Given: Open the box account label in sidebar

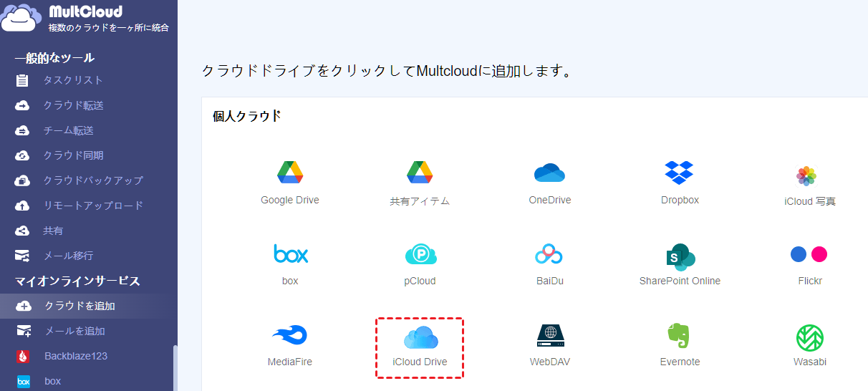Looking at the screenshot, I should (52, 381).
